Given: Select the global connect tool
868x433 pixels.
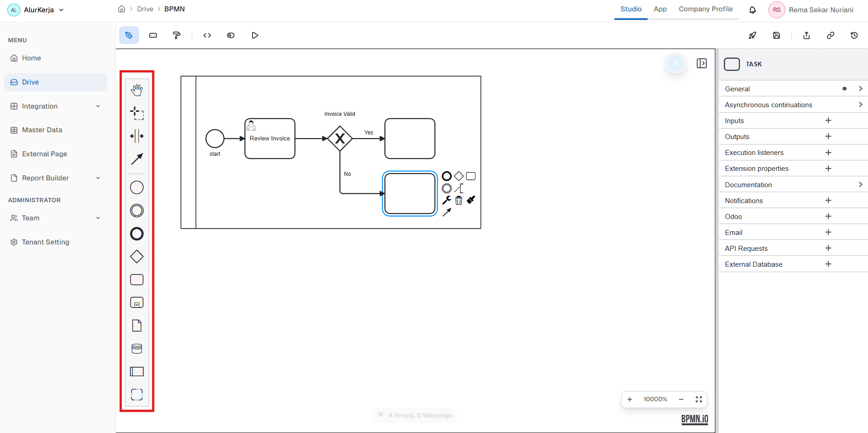Looking at the screenshot, I should click(137, 159).
